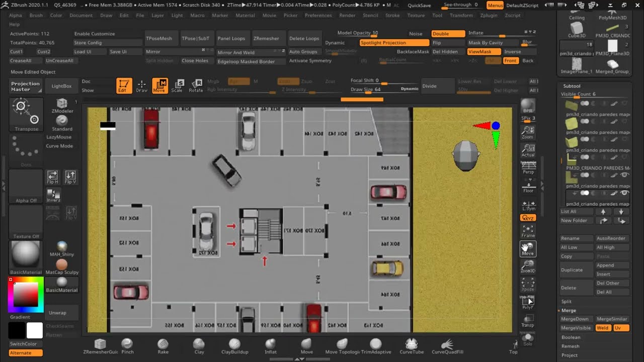This screenshot has width=644, height=362.
Task: Select the Scale transform icon
Action: (x=177, y=86)
